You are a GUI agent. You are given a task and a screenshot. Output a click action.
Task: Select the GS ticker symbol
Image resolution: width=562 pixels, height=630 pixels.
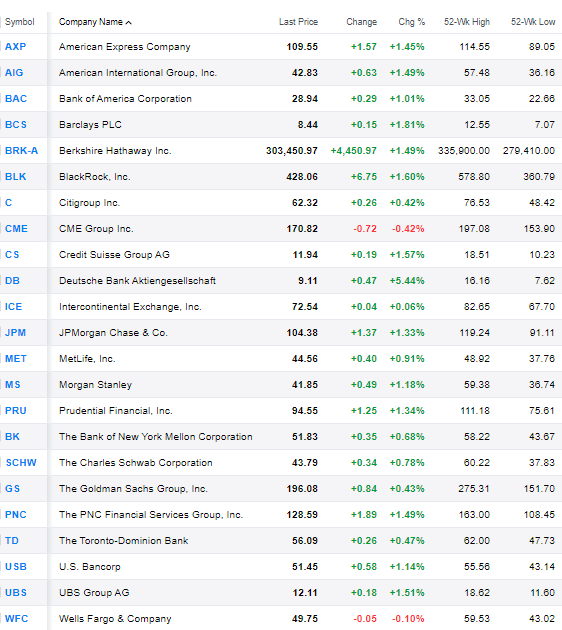click(12, 489)
